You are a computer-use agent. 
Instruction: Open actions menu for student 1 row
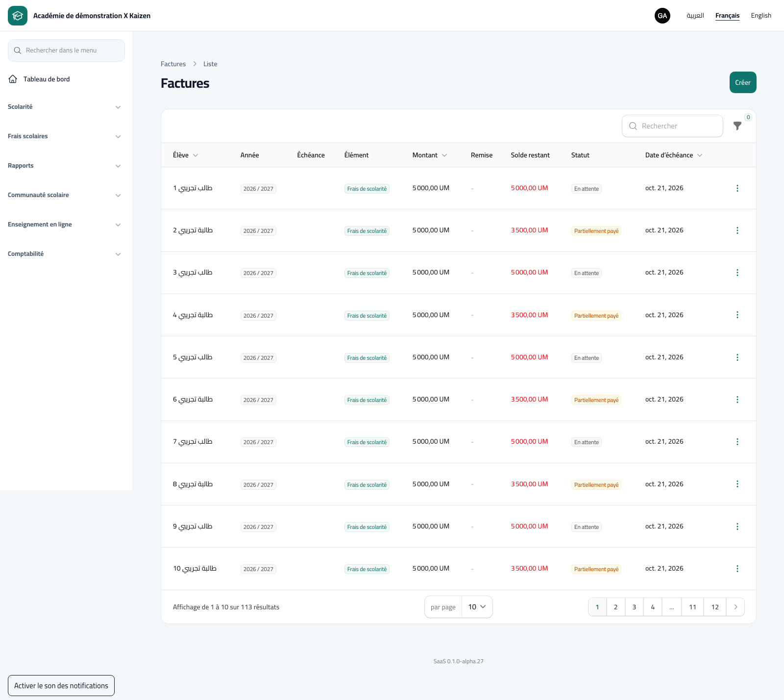(737, 188)
